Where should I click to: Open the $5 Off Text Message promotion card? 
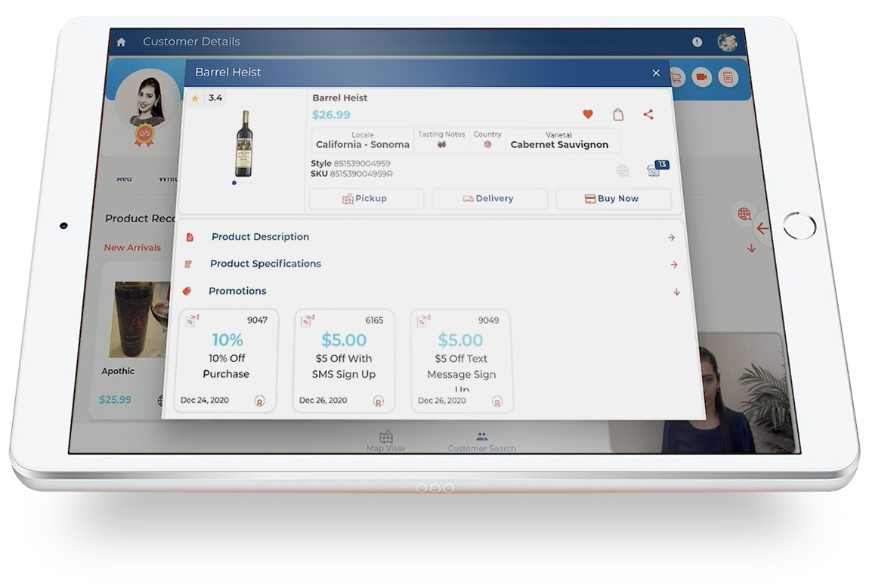[462, 361]
